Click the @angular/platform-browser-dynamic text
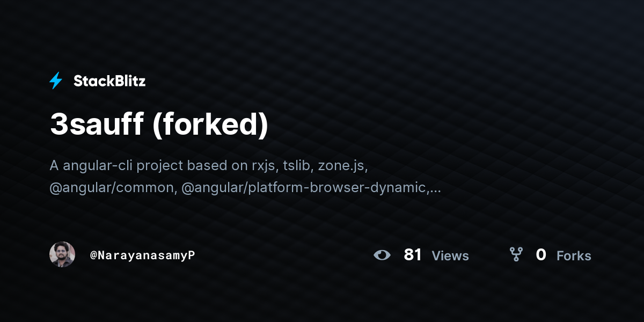Image resolution: width=644 pixels, height=322 pixels. pos(305,188)
